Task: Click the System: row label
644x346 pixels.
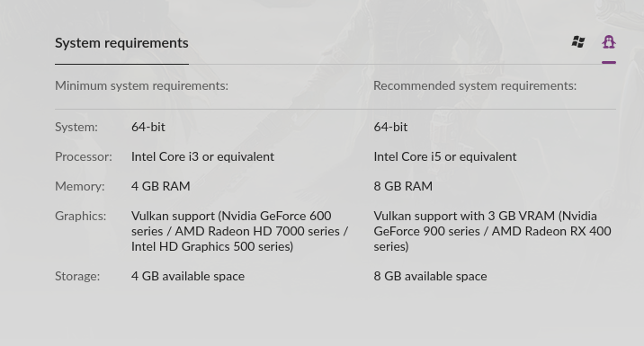Action: click(76, 128)
